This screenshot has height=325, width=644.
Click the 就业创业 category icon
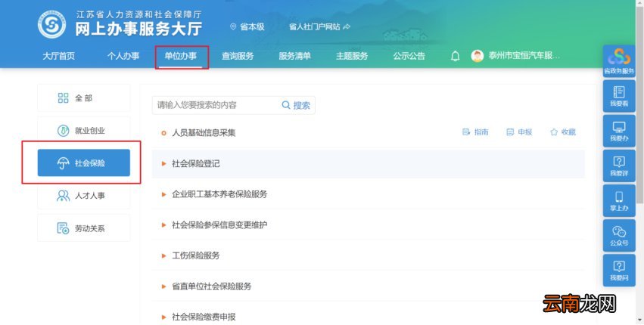[64, 131]
